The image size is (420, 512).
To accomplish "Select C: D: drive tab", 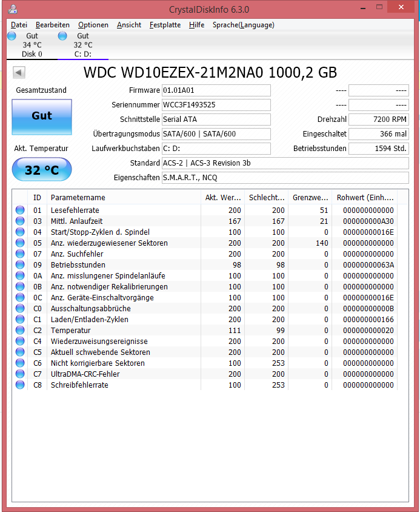I will tap(83, 45).
